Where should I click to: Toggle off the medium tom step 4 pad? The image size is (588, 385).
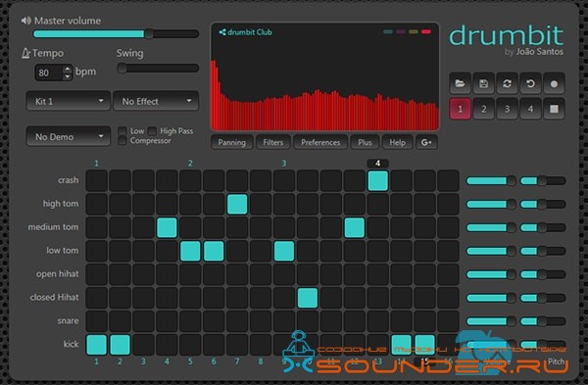pyautogui.click(x=167, y=227)
